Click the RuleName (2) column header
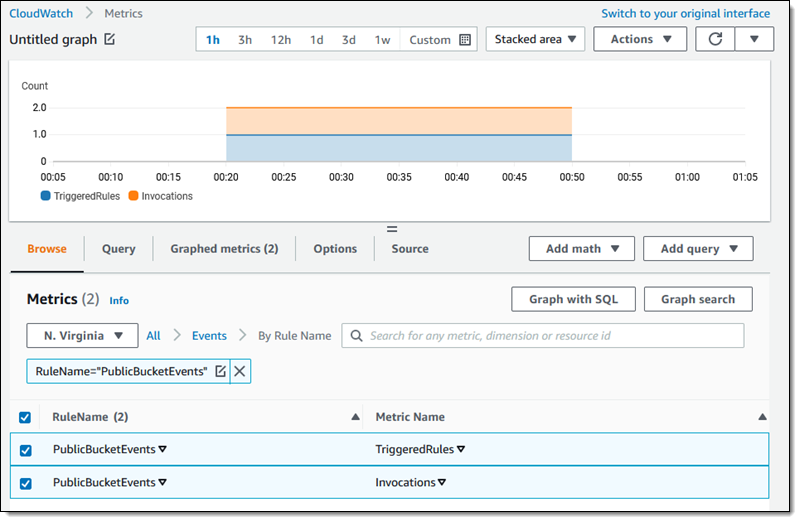 [90, 417]
